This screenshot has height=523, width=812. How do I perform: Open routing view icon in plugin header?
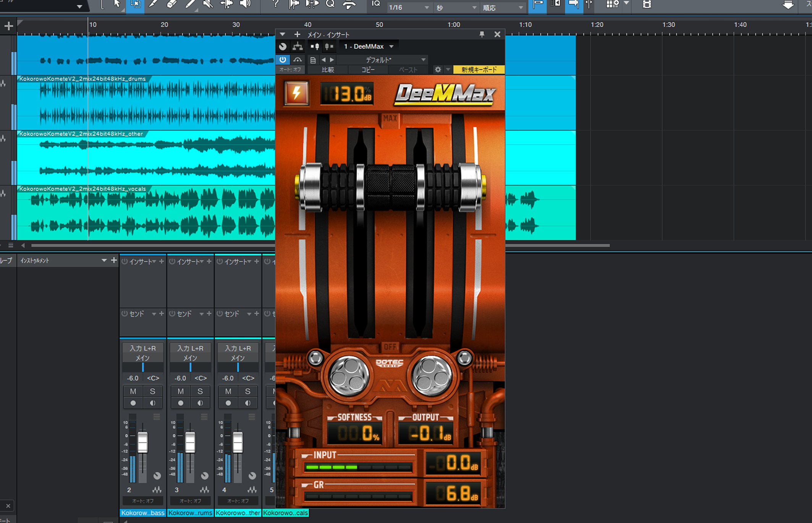click(x=298, y=47)
